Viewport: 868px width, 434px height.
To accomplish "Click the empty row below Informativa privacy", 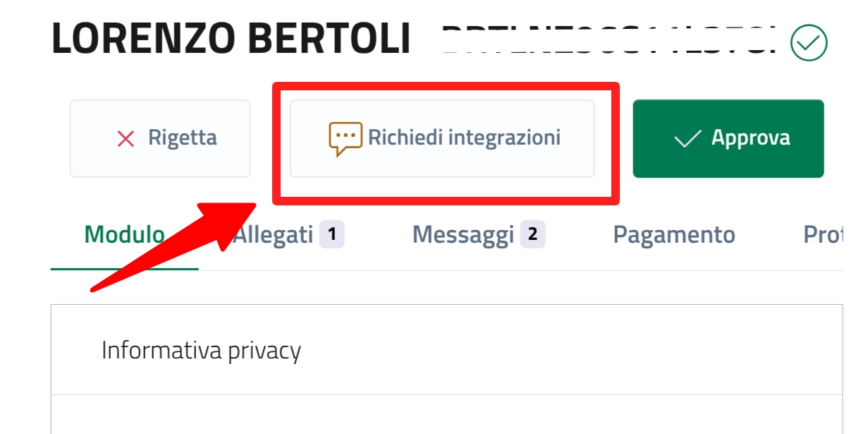I will pos(446,415).
